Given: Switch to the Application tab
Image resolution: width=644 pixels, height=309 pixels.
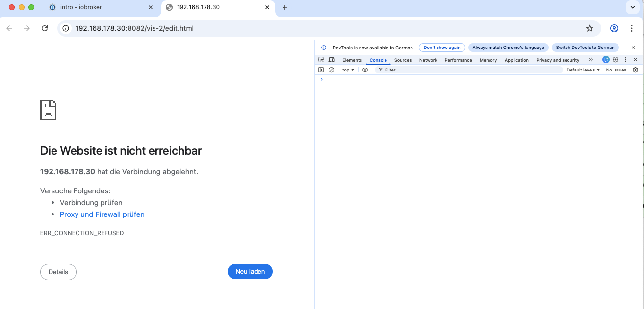Looking at the screenshot, I should tap(516, 60).
